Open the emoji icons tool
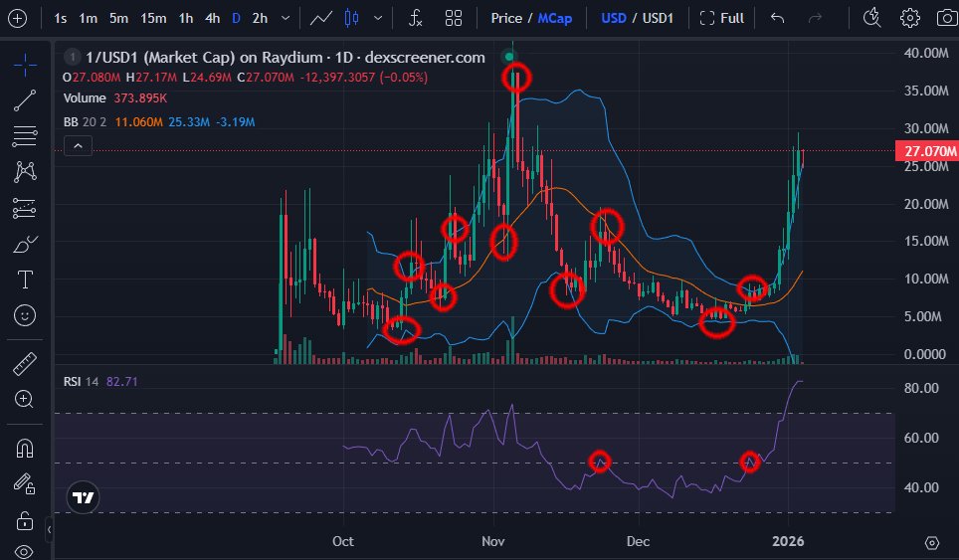This screenshot has width=959, height=560. point(25,316)
